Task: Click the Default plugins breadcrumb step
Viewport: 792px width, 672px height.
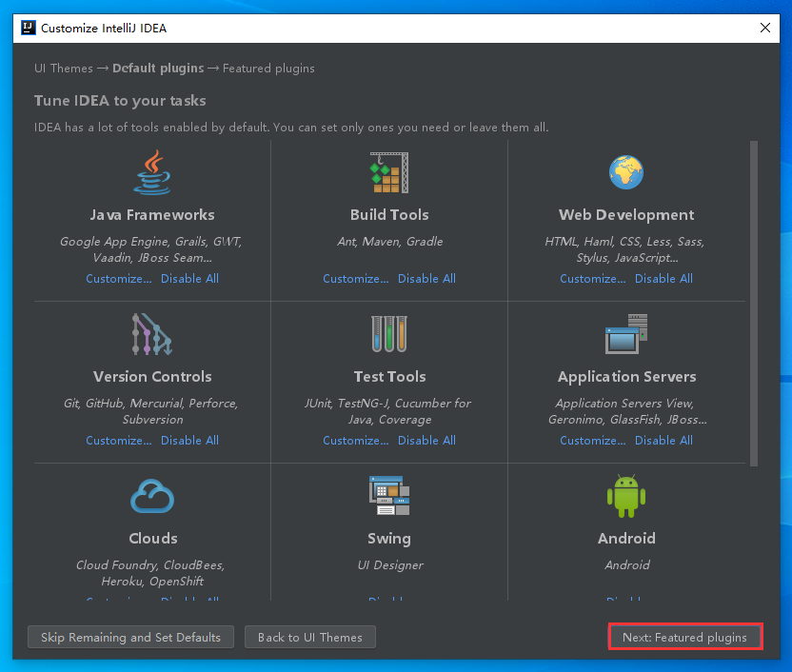Action: [x=158, y=69]
